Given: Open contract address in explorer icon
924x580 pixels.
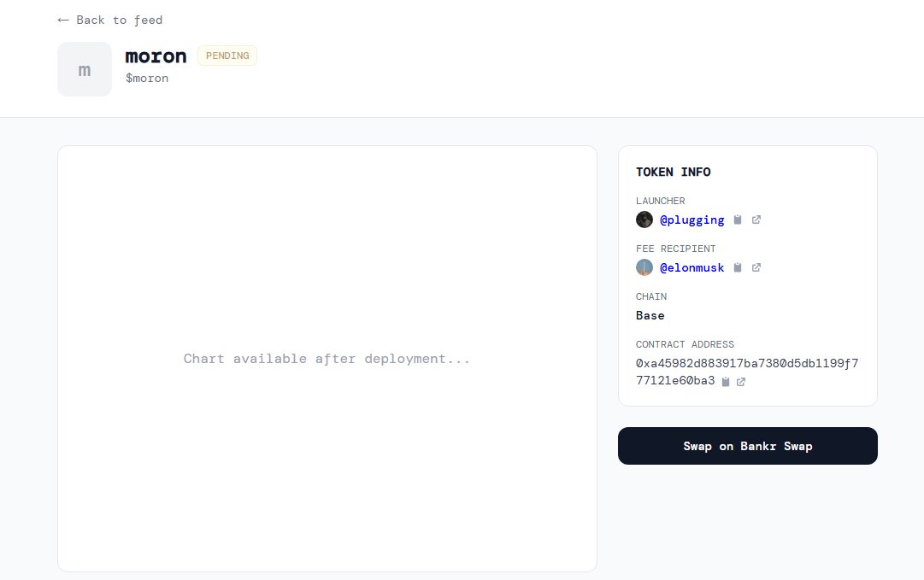Looking at the screenshot, I should pos(741,382).
